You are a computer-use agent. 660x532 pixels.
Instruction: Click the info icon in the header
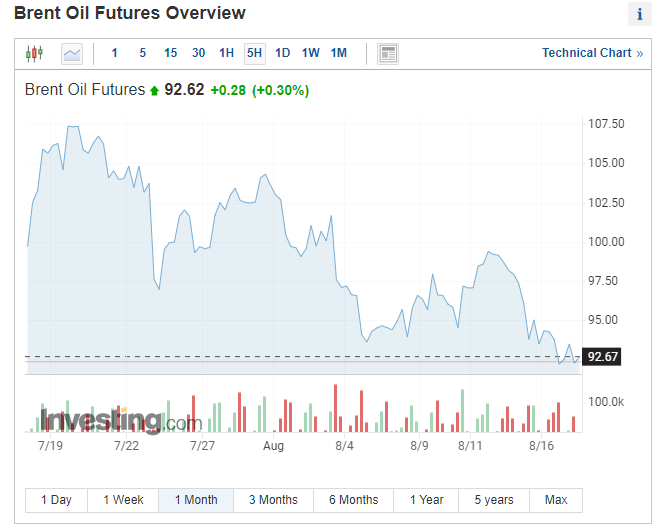(x=639, y=15)
